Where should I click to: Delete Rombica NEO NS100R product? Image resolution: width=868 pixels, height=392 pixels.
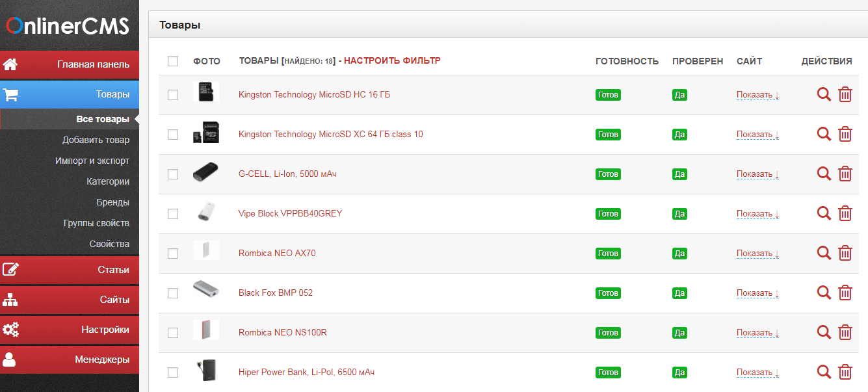click(845, 332)
